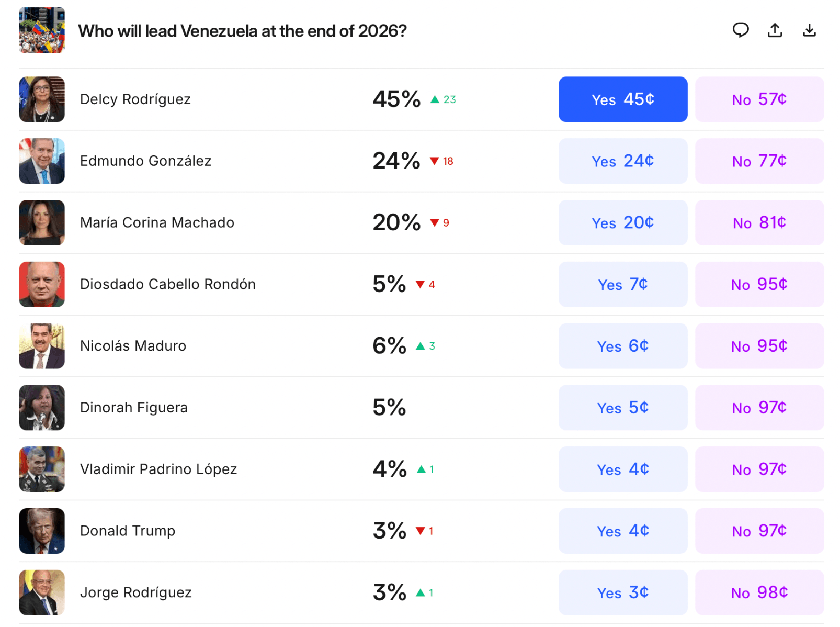Click No 98¢ for Jorge Rodríguez
840x627 pixels.
click(759, 592)
